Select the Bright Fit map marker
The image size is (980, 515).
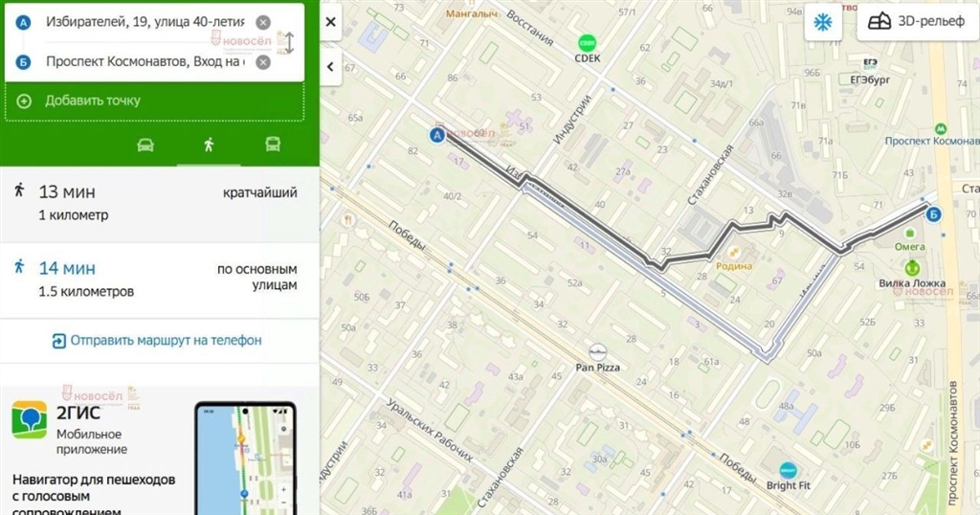tap(789, 470)
